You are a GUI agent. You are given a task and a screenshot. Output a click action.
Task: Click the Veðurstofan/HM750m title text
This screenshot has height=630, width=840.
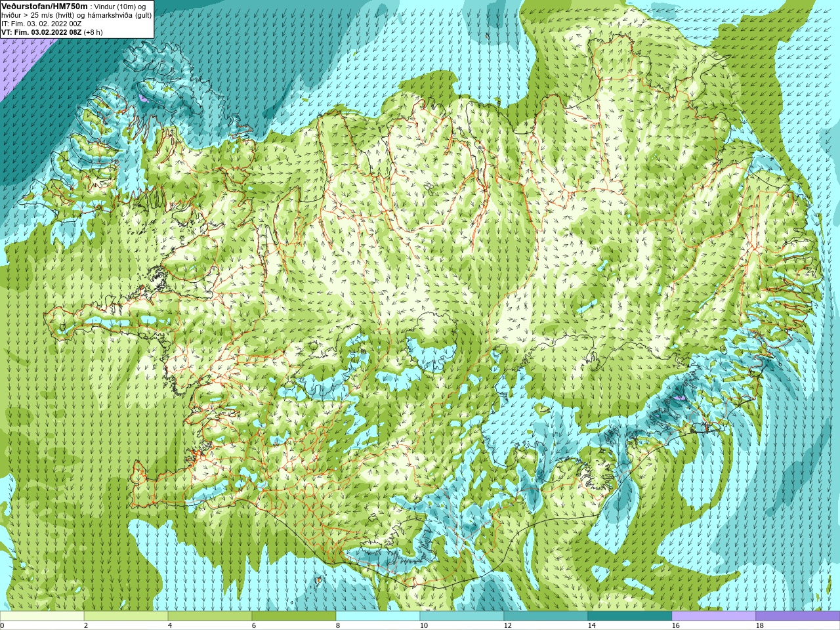click(45, 6)
